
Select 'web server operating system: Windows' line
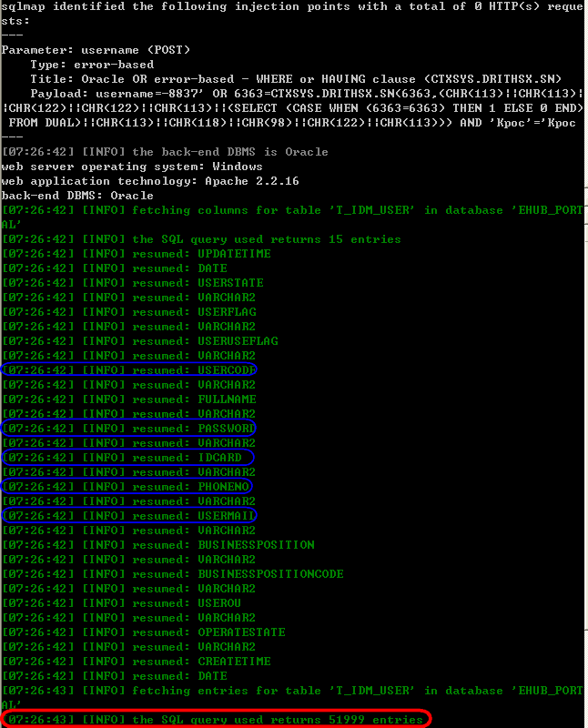click(x=132, y=167)
